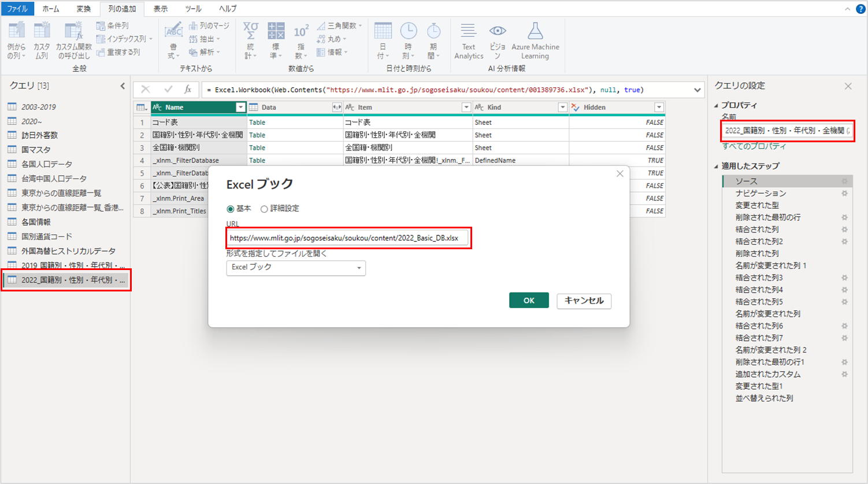868x484 pixels.
Task: Open the 抽出 dropdown
Action: click(205, 39)
